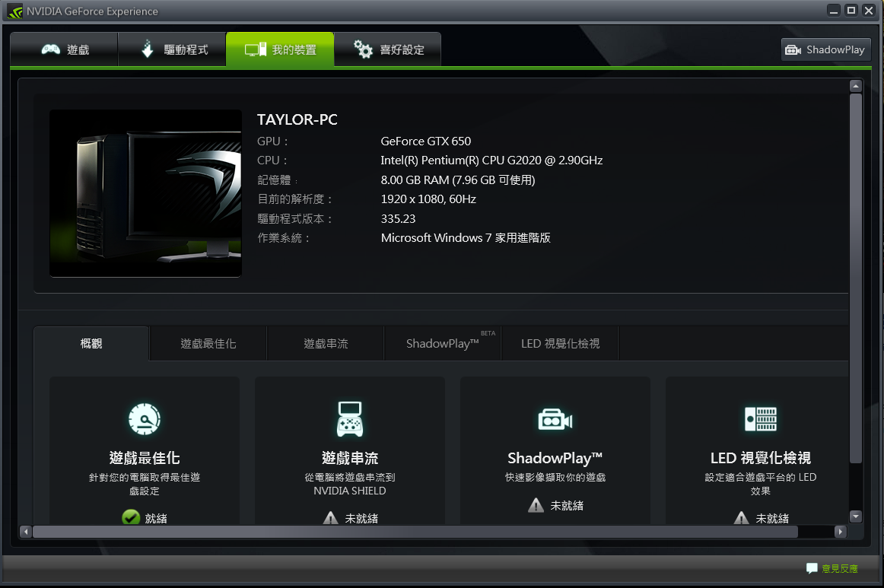The width and height of the screenshot is (884, 588).
Task: Close the GeForce Experience window
Action: tap(869, 10)
